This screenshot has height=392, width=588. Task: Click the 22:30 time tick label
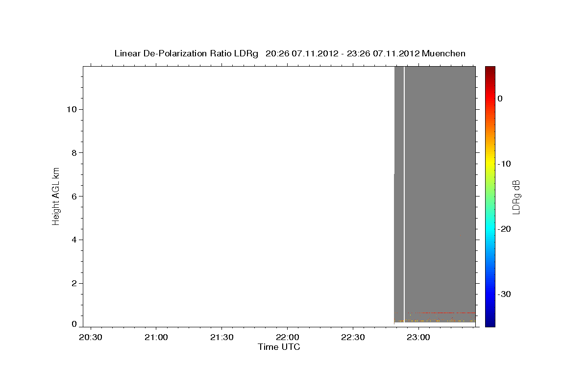coord(353,337)
